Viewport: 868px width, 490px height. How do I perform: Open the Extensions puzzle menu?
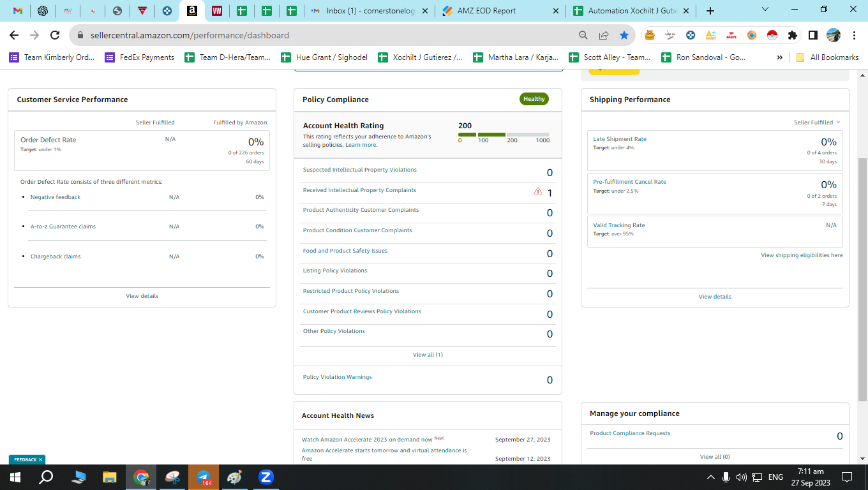(x=793, y=35)
